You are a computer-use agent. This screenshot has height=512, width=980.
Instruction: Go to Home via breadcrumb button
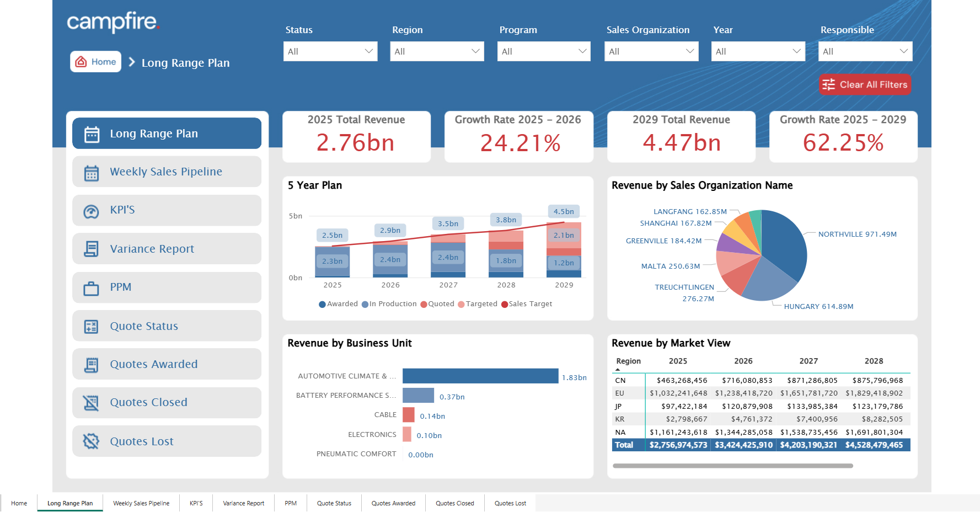coord(96,62)
